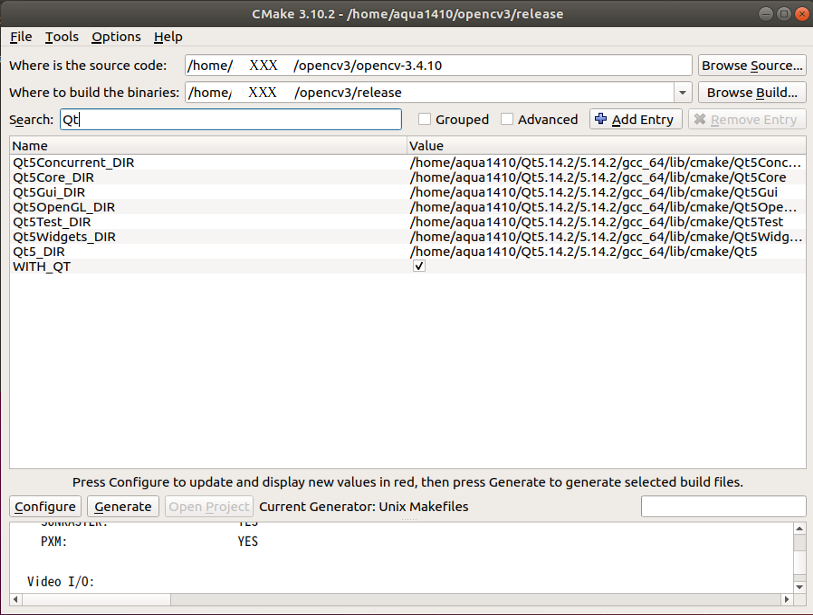
Task: Click the Browse Source button
Action: pyautogui.click(x=752, y=65)
